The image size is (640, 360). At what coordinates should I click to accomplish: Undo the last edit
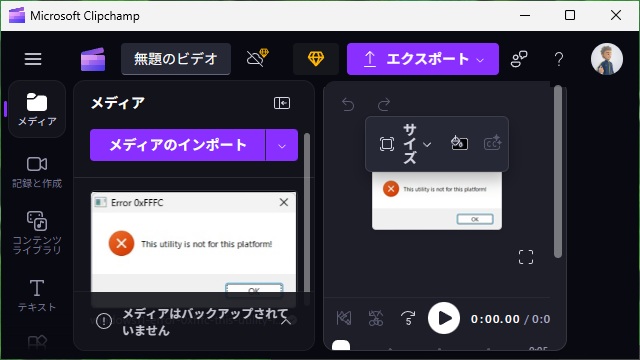[x=348, y=104]
